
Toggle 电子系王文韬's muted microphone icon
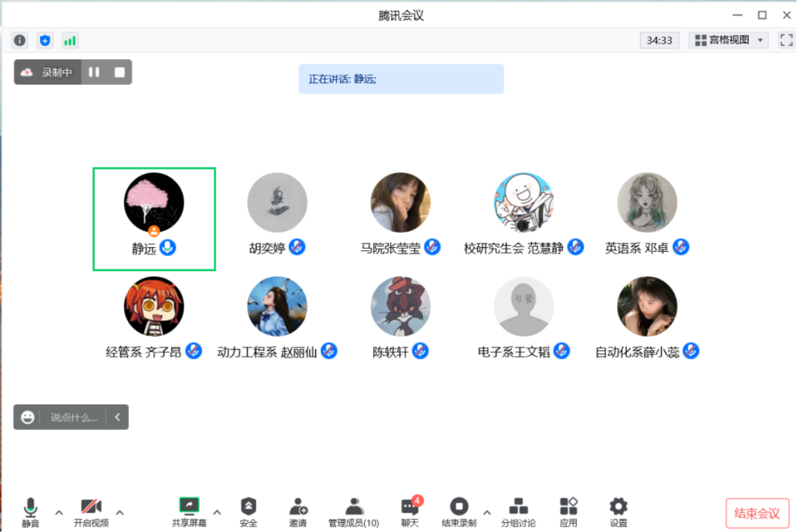561,351
